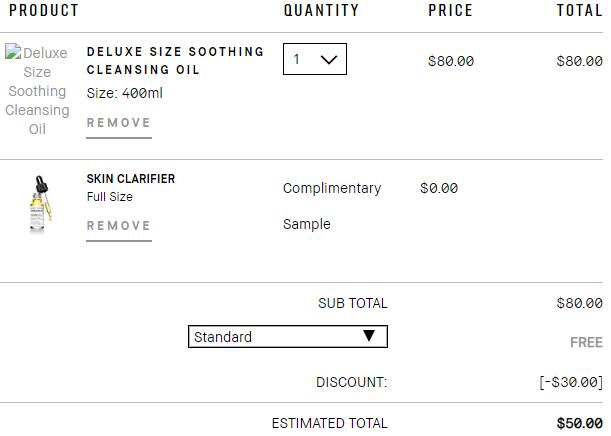Click the Estimated Total label

[329, 423]
